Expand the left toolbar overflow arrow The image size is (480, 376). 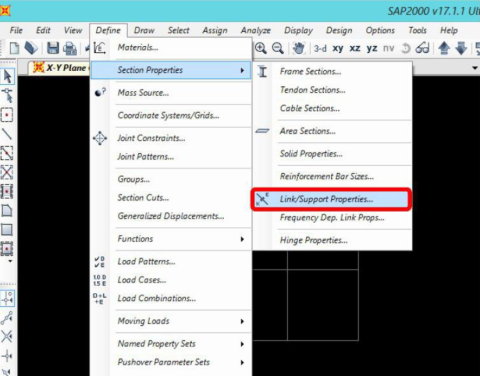(x=10, y=261)
